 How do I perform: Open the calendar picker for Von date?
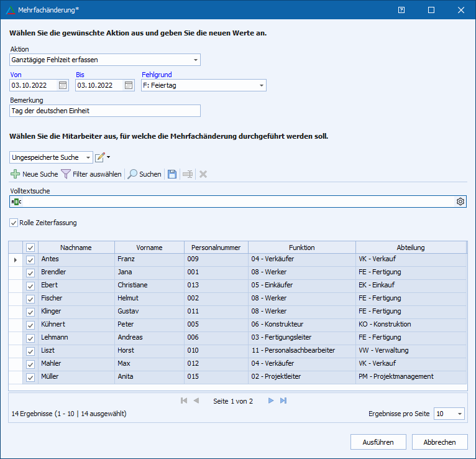[x=63, y=85]
